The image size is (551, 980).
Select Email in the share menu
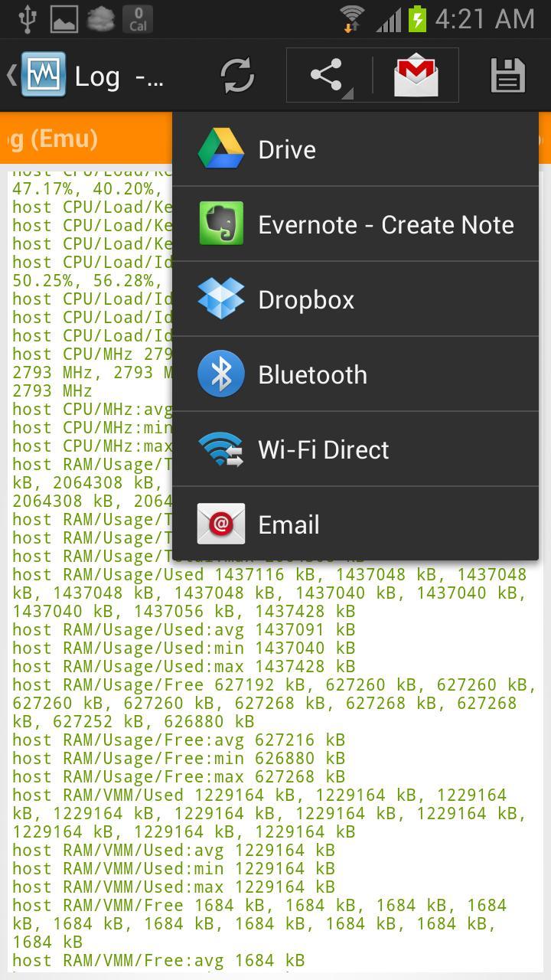tap(355, 524)
